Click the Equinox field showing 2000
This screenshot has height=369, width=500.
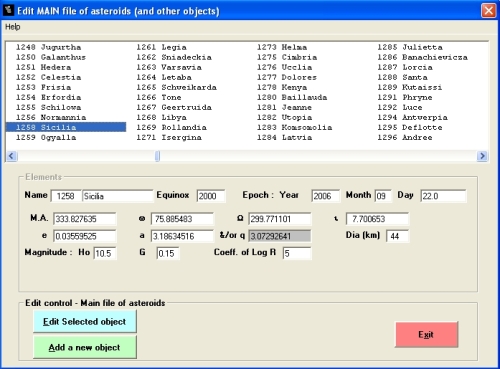click(x=211, y=196)
